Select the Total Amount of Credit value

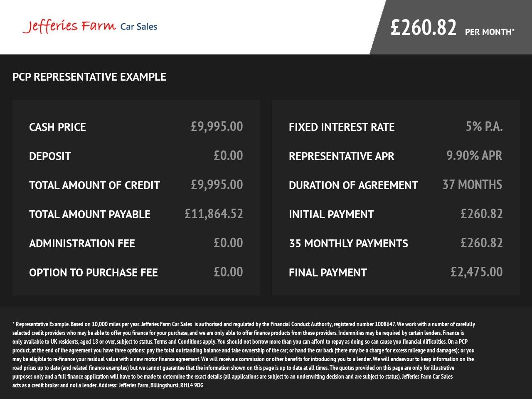point(217,185)
